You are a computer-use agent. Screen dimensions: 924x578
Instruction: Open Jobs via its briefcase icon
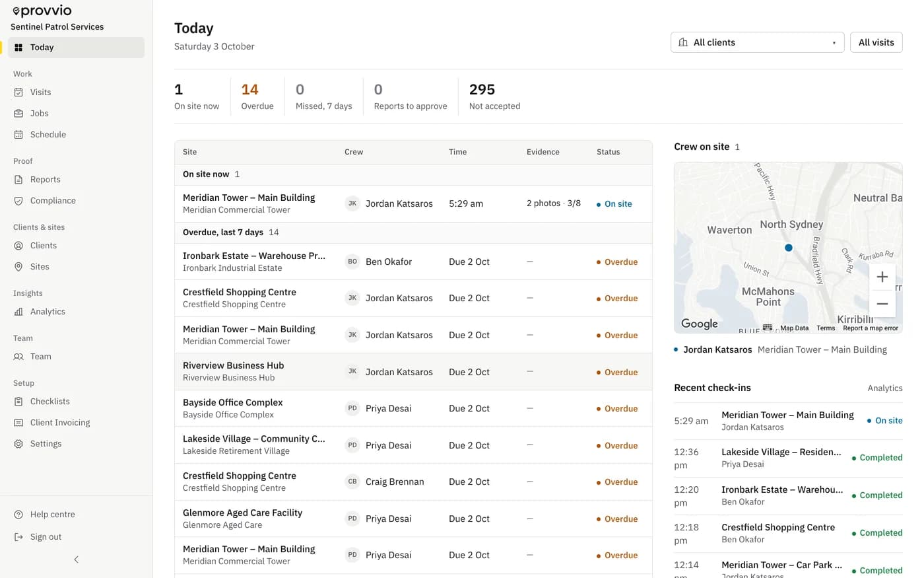click(18, 114)
